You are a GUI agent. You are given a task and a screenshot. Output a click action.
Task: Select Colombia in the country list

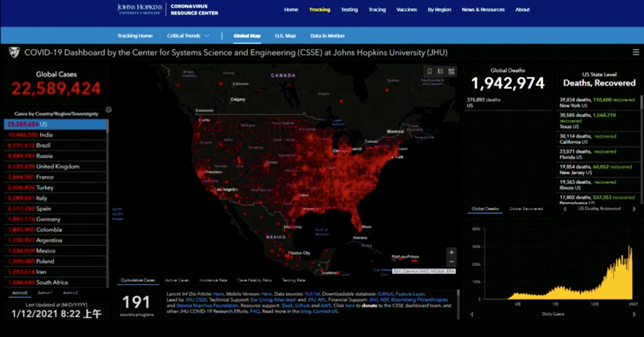[x=56, y=229]
